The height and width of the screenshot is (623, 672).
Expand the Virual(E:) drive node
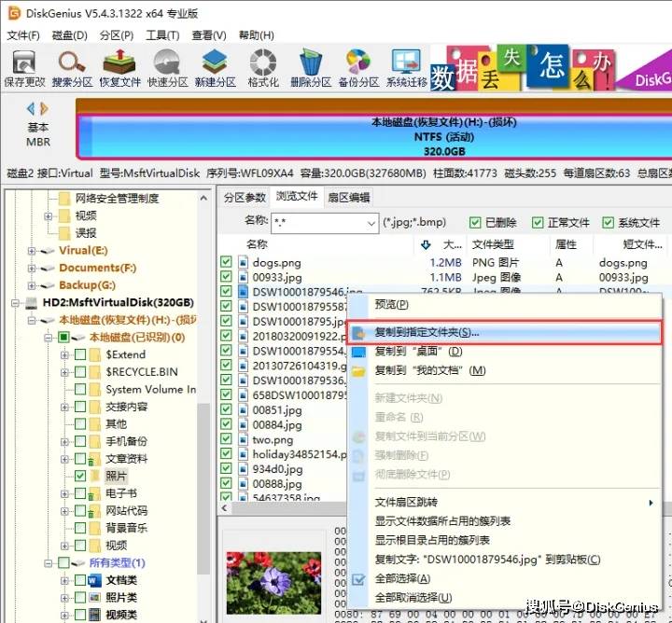coord(33,251)
